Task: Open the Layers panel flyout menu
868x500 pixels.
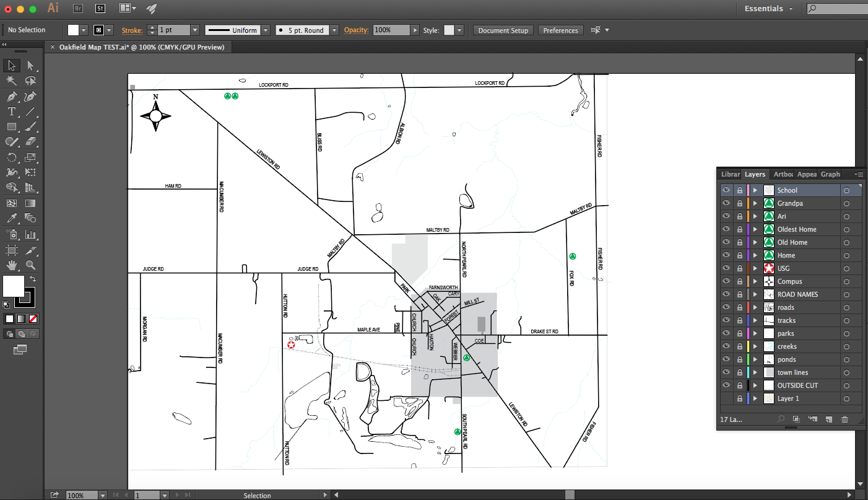Action: 858,175
